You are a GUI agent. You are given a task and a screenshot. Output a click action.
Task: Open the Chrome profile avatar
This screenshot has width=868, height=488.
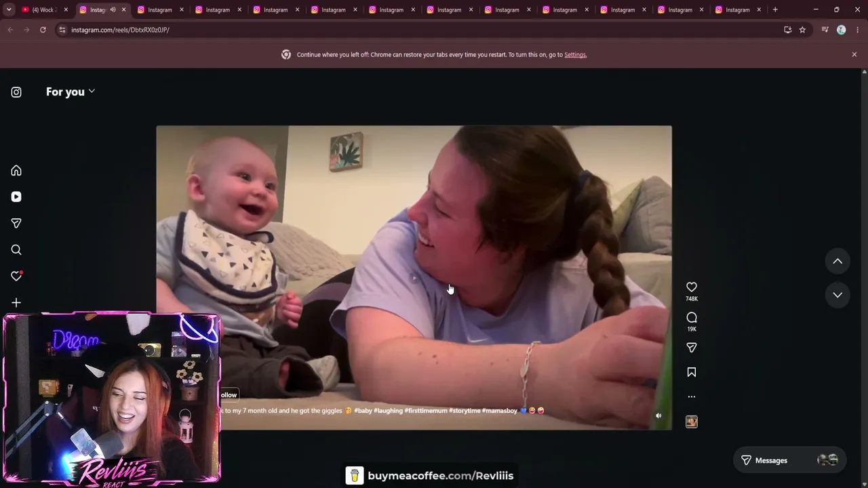coord(842,30)
